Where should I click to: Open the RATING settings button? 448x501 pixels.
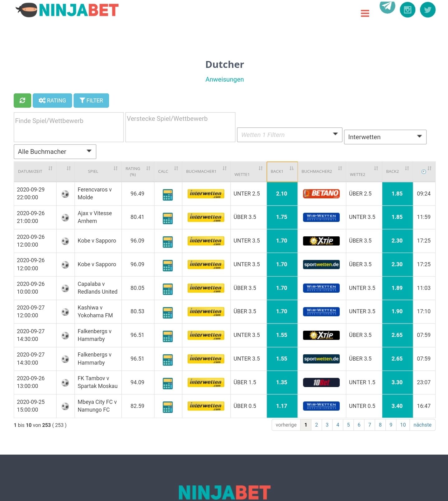52,101
